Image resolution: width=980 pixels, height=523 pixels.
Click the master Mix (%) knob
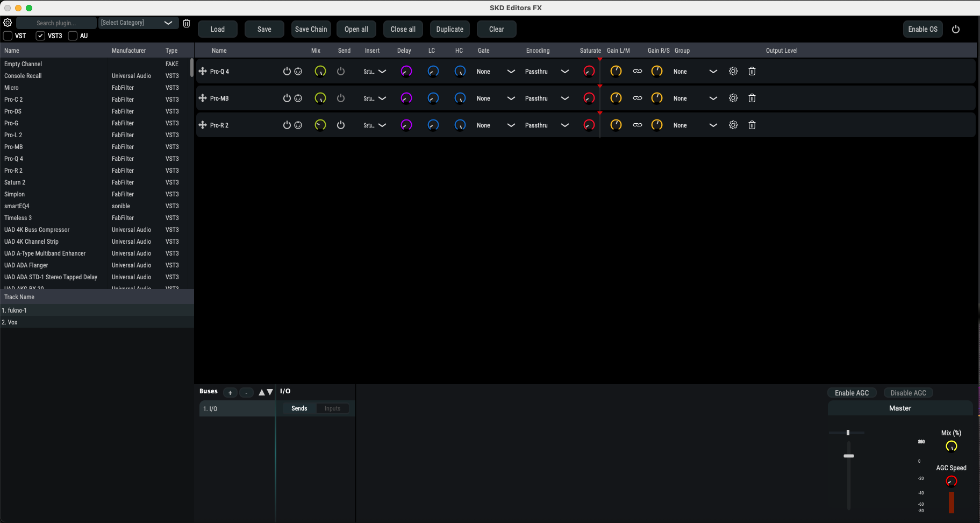click(952, 446)
